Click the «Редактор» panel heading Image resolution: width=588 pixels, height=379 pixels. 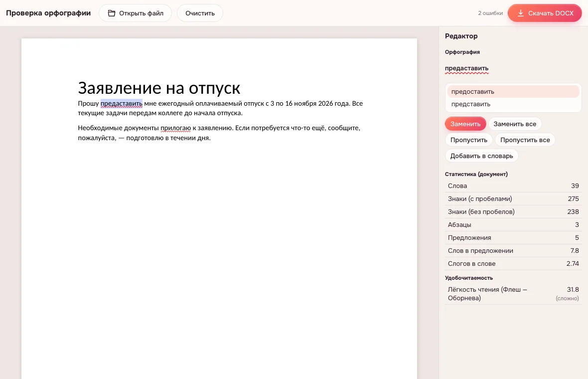point(461,36)
